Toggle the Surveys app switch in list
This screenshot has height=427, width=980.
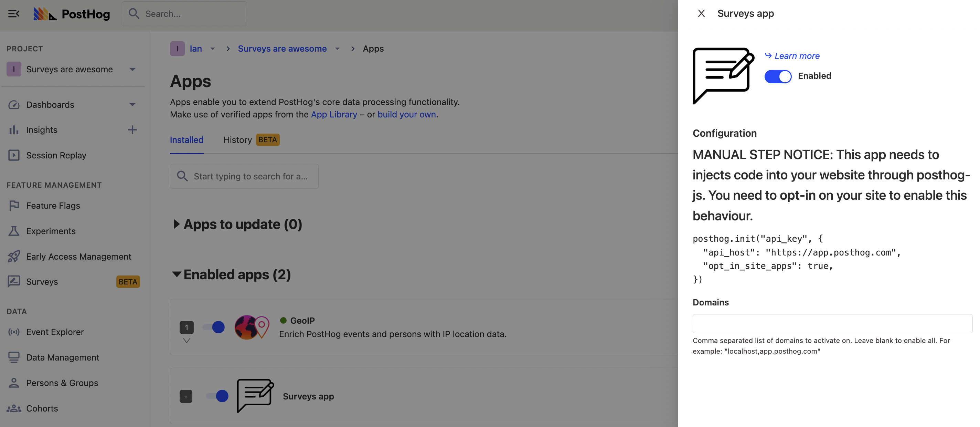pyautogui.click(x=217, y=396)
